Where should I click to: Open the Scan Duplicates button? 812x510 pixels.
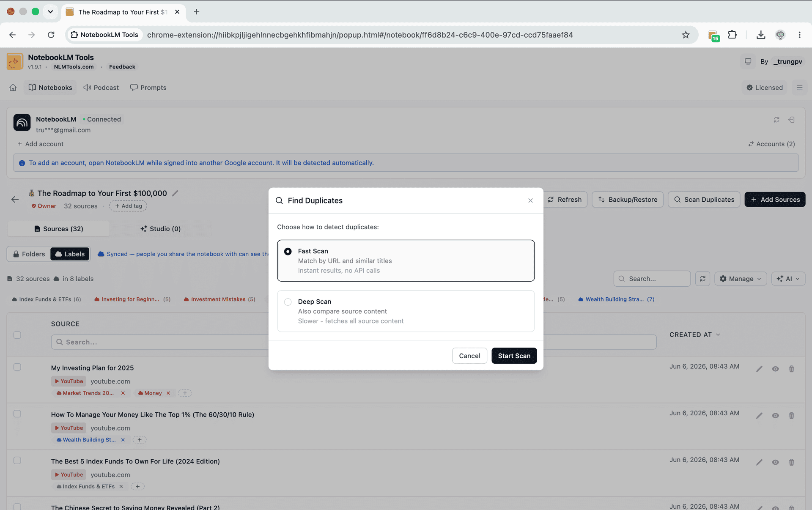tap(704, 200)
